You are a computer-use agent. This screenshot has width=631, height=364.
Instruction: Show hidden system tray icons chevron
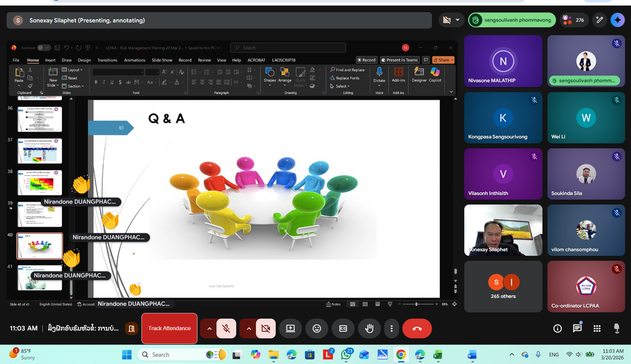(512, 354)
